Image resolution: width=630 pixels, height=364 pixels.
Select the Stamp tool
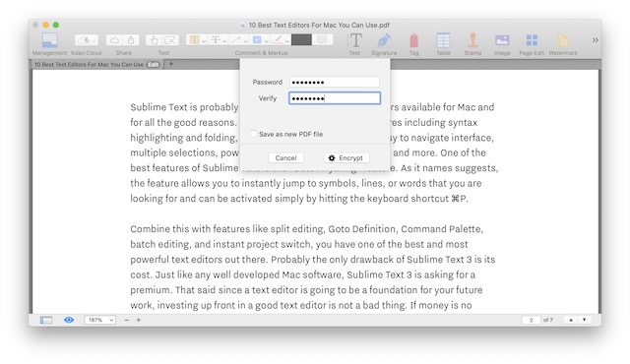click(472, 40)
